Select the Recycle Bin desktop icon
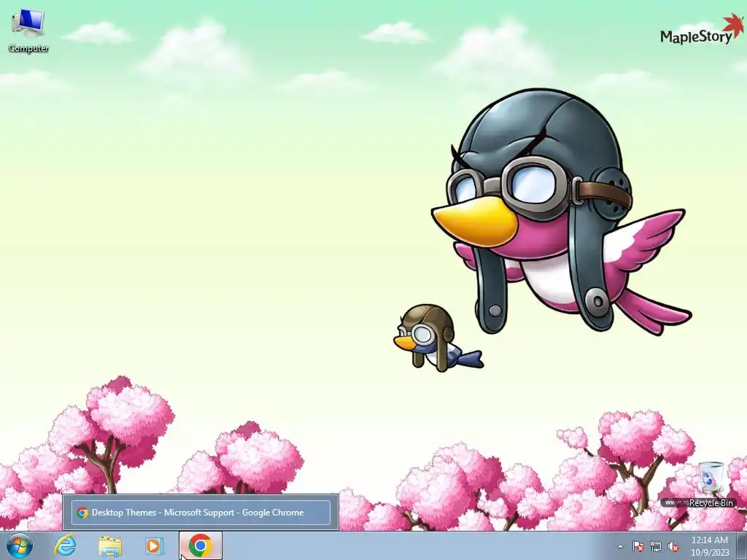This screenshot has height=560, width=747. (711, 484)
